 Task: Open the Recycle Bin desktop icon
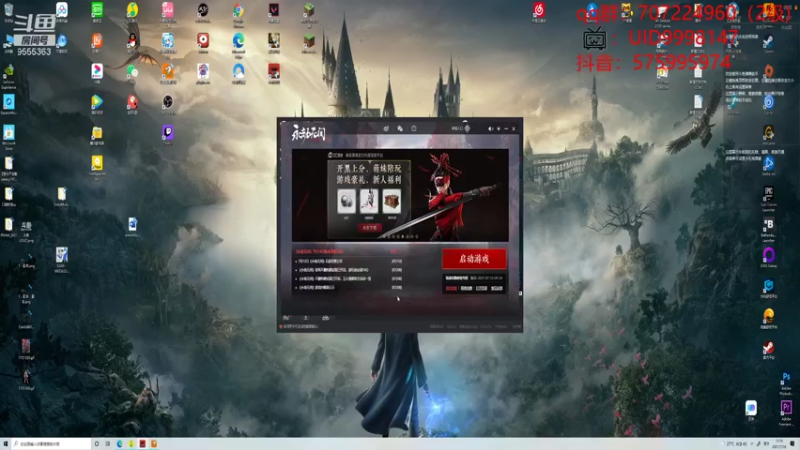[x=9, y=12]
